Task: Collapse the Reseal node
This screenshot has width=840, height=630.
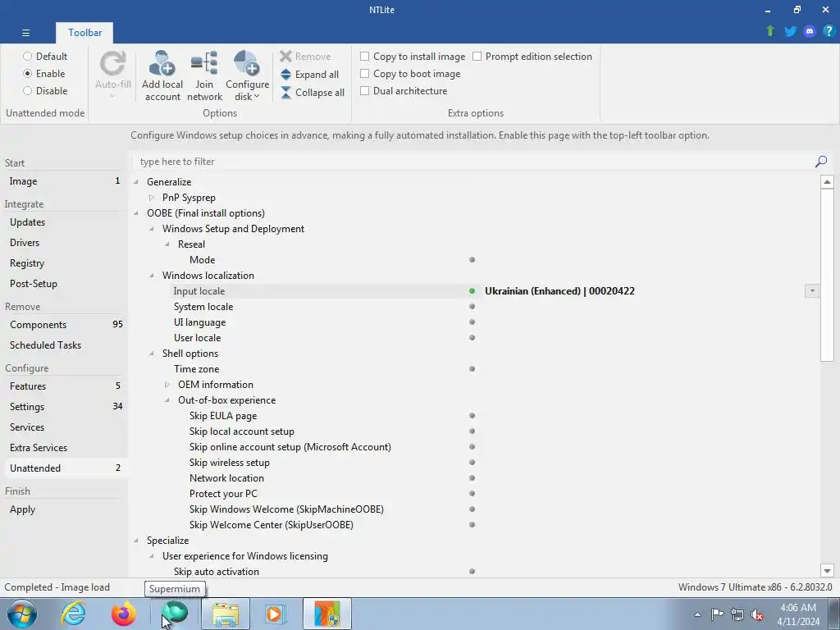Action: pos(167,244)
